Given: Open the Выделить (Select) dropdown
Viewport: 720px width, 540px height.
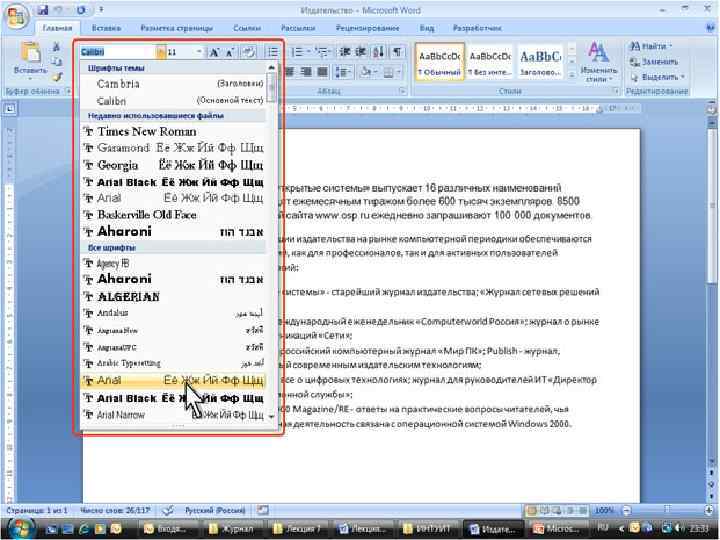Looking at the screenshot, I should [x=658, y=77].
